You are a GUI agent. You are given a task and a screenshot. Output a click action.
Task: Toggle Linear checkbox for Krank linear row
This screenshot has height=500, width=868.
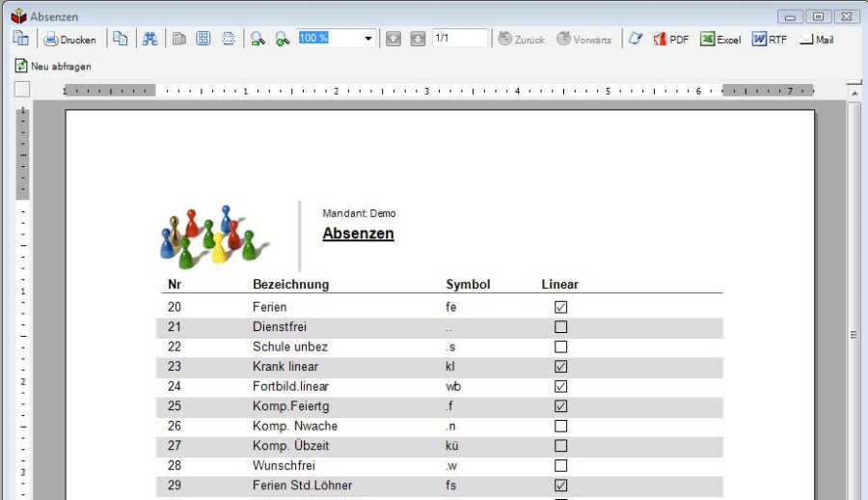pyautogui.click(x=560, y=367)
